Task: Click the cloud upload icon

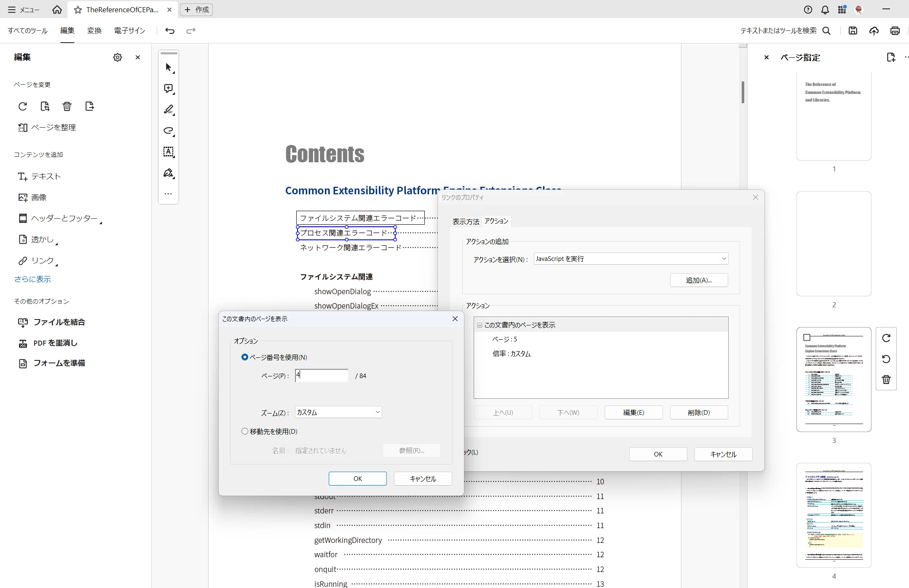Action: click(874, 30)
